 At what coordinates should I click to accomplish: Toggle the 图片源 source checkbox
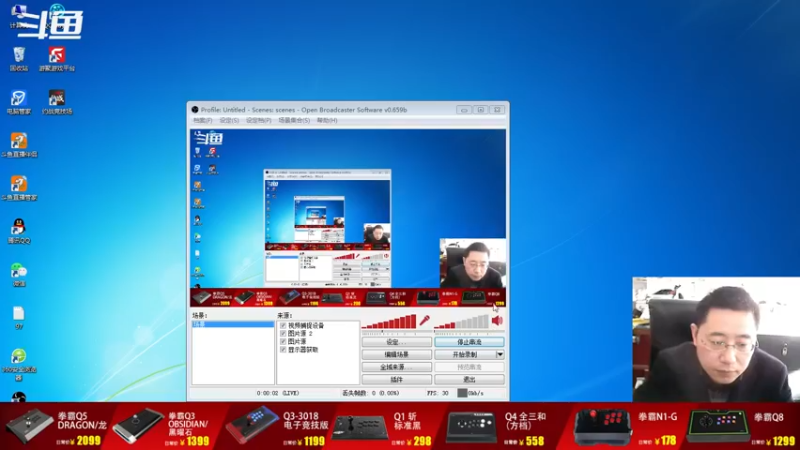tap(283, 341)
